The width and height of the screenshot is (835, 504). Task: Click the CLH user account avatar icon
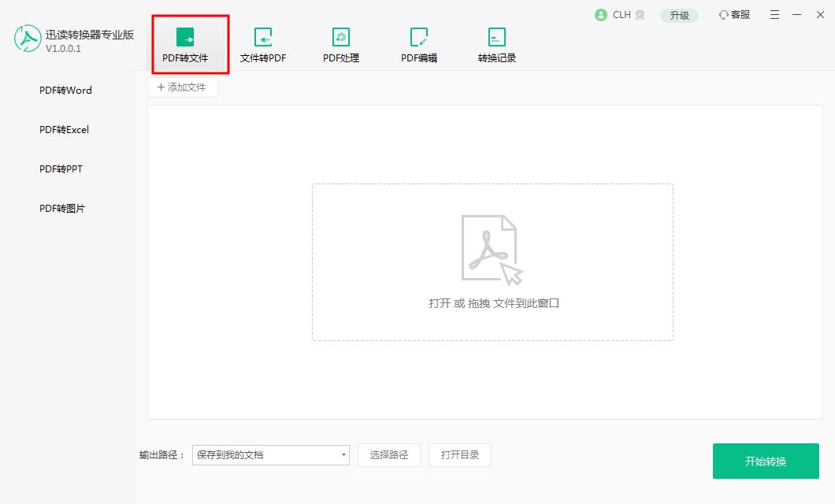(600, 14)
